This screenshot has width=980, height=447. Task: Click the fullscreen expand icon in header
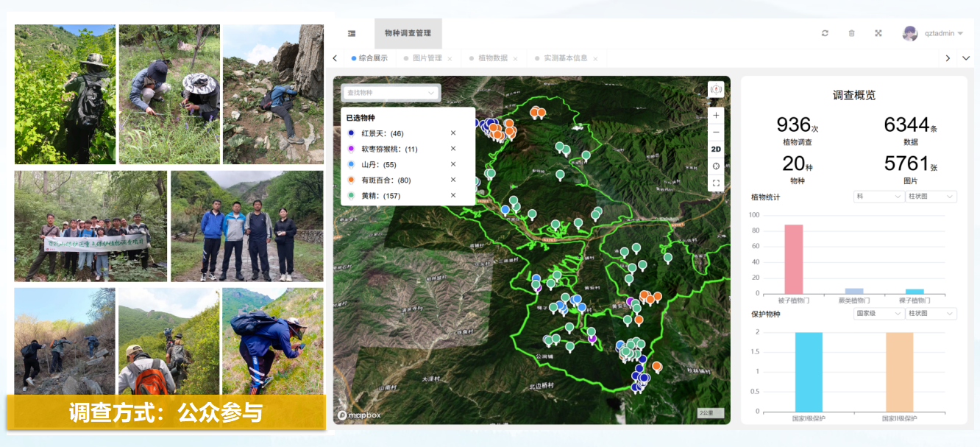(x=878, y=33)
